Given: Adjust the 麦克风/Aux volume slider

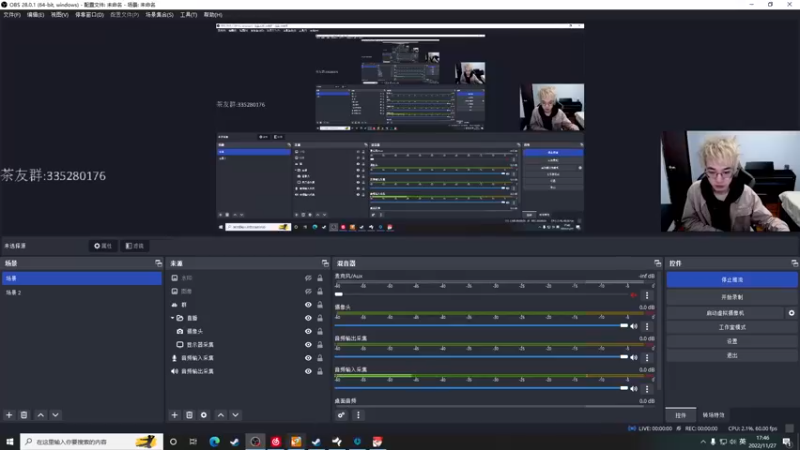Looking at the screenshot, I should point(481,294).
